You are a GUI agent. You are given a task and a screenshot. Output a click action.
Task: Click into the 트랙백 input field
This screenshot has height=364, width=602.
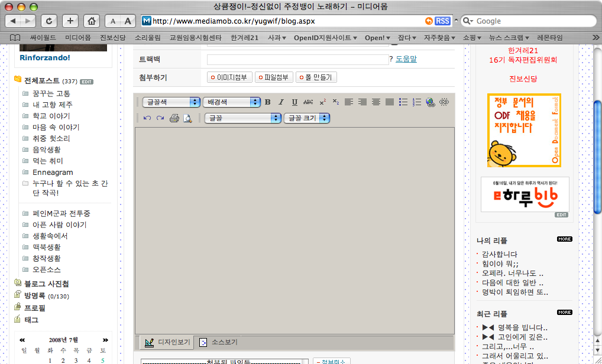tap(298, 60)
